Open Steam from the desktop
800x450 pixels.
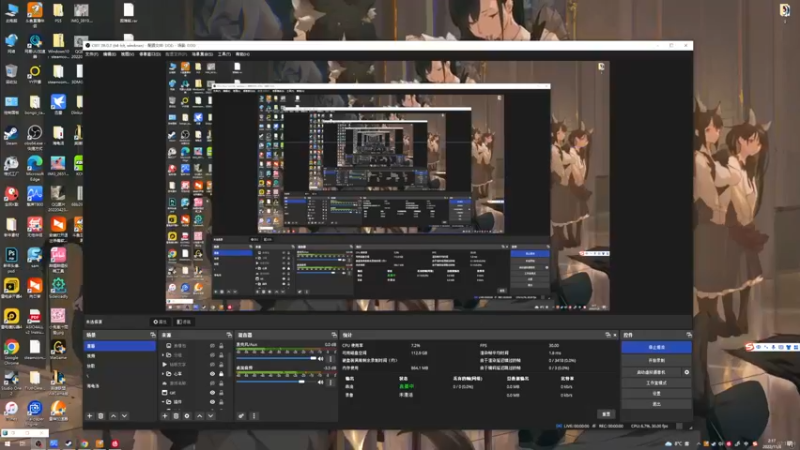[11, 136]
